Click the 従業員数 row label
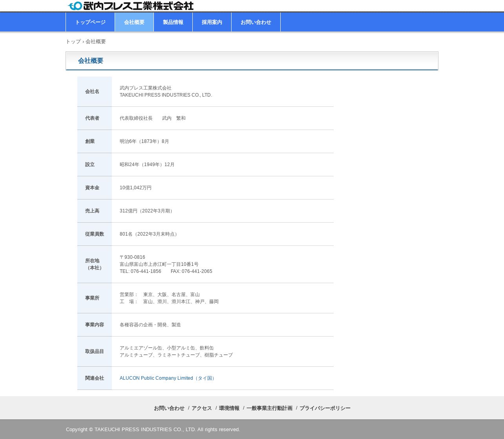Screen dimensions: 504x439 (95, 234)
